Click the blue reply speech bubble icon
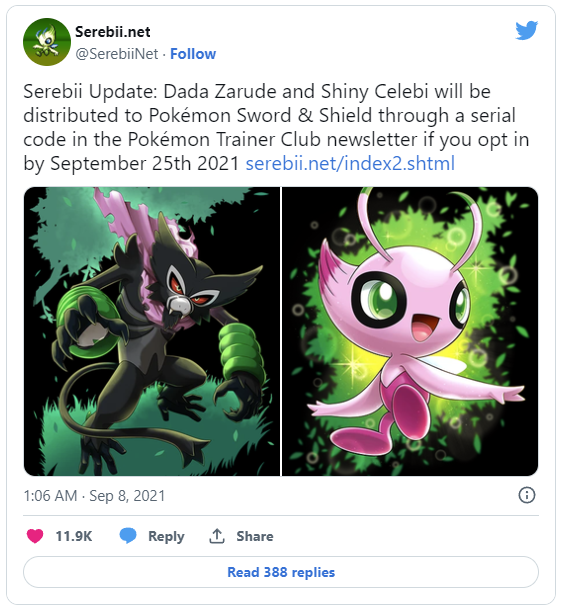The image size is (563, 609). pos(128,536)
